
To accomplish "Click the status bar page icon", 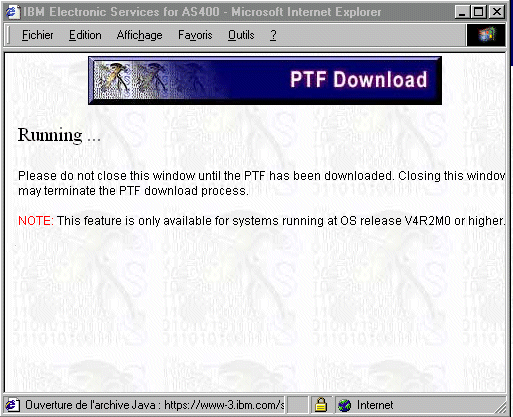I will pyautogui.click(x=13, y=405).
